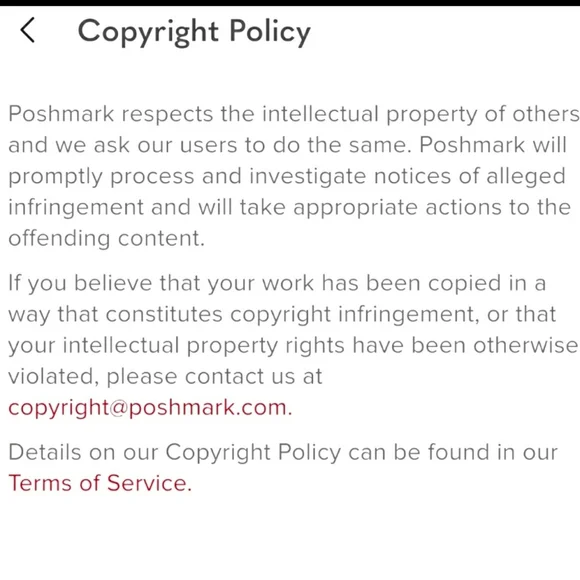Tap the back arrow icon
This screenshot has height=580, width=580.
pyautogui.click(x=28, y=30)
